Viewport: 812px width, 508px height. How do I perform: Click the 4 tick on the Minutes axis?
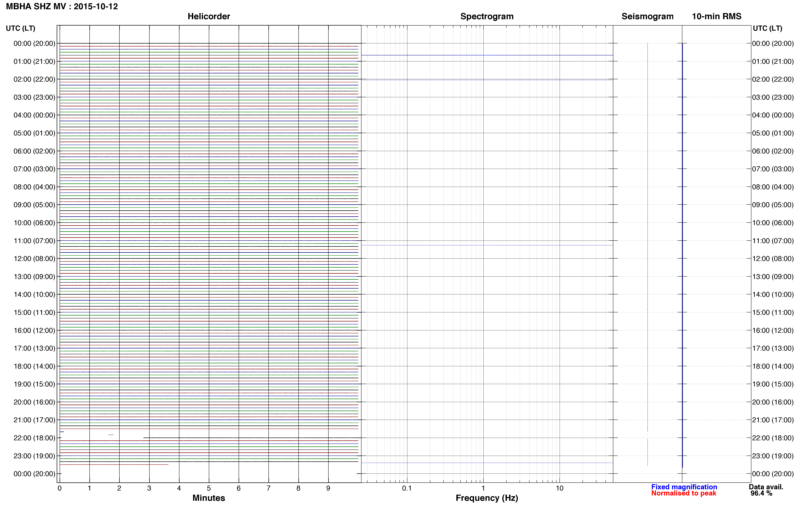click(x=179, y=488)
